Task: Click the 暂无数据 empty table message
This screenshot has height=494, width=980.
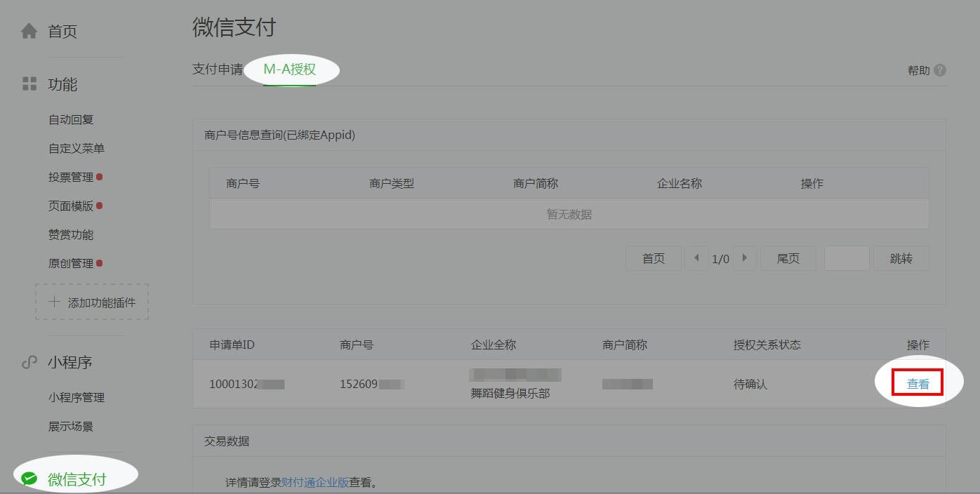Action: click(x=569, y=214)
